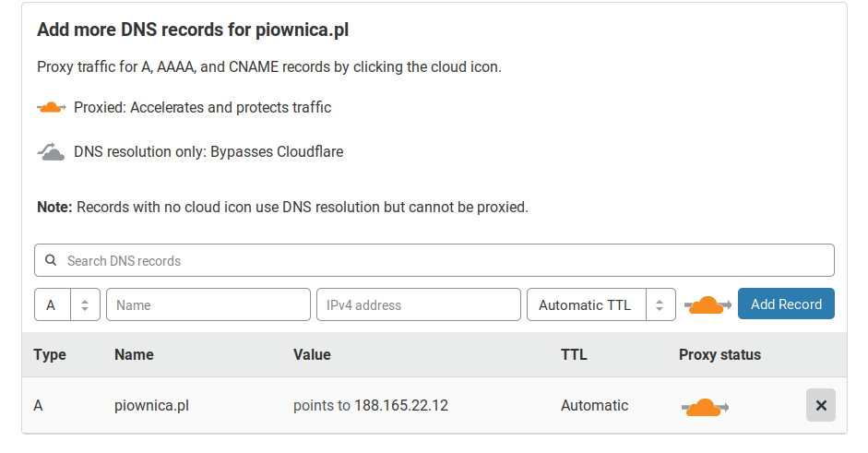Click the up-down arrows of the record type selector
Image resolution: width=868 pixels, height=453 pixels.
(x=85, y=304)
